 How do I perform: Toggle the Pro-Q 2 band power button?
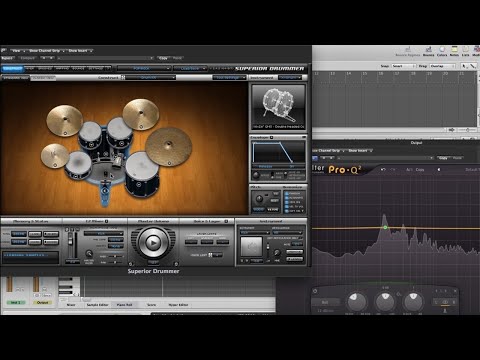coord(315,291)
